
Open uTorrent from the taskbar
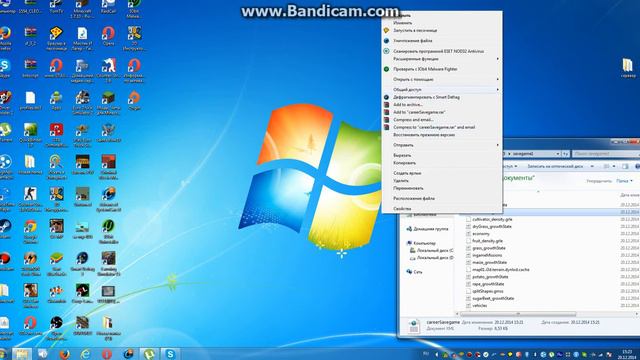(x=149, y=354)
